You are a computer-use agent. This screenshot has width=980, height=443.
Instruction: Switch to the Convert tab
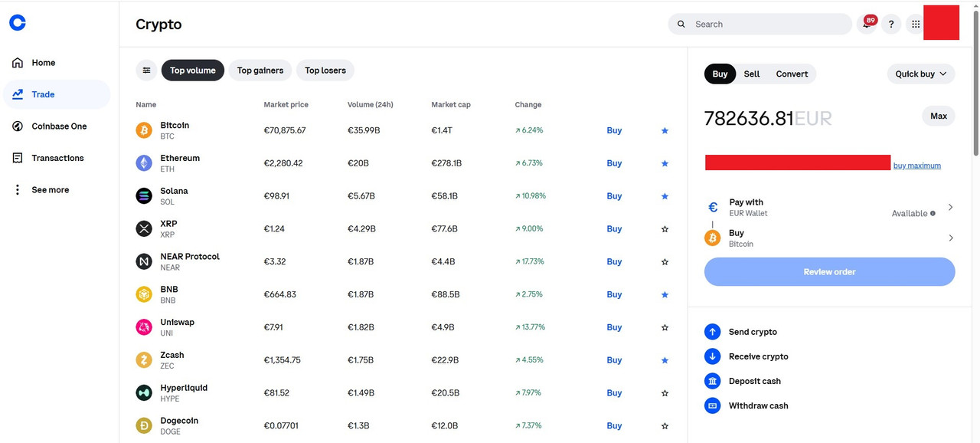point(792,74)
